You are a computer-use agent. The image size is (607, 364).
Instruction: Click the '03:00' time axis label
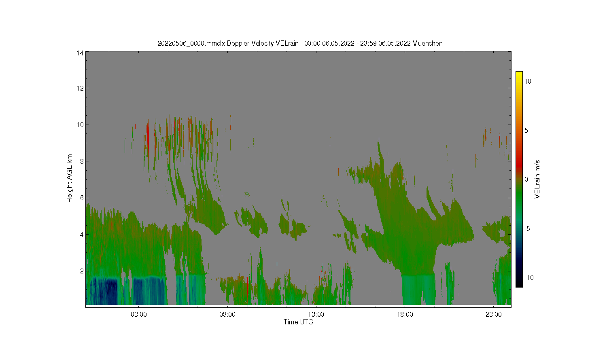tap(139, 315)
